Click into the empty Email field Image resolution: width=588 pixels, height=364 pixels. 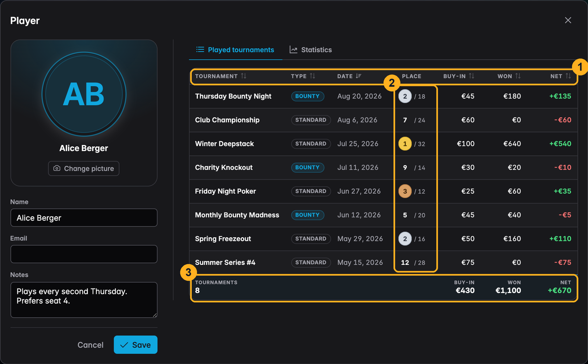84,254
